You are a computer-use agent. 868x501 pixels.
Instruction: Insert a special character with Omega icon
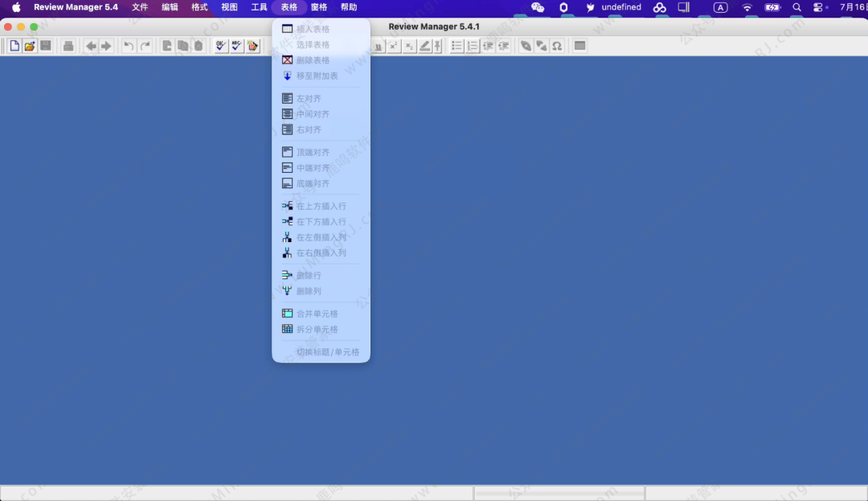pyautogui.click(x=556, y=46)
